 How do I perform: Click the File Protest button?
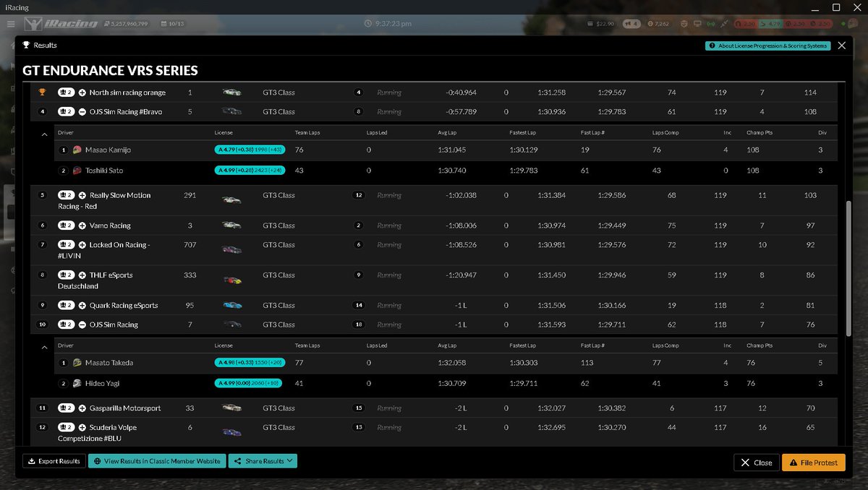pos(814,463)
